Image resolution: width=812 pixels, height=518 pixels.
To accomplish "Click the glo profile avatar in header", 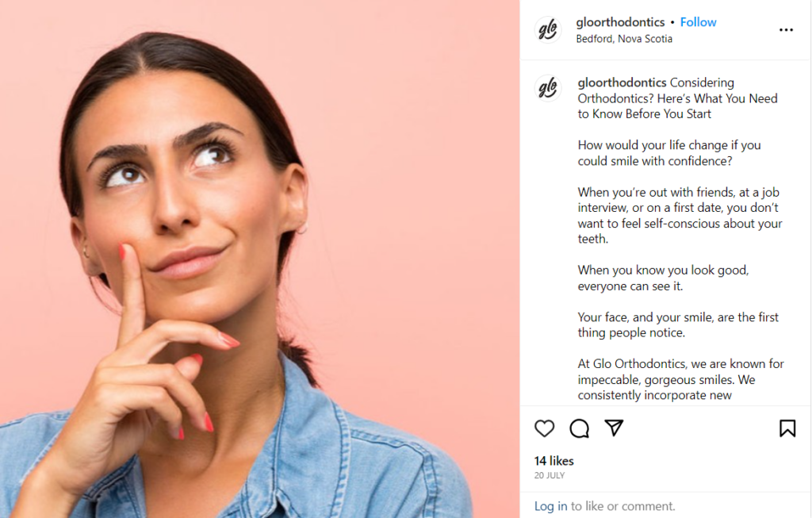I will tap(548, 29).
